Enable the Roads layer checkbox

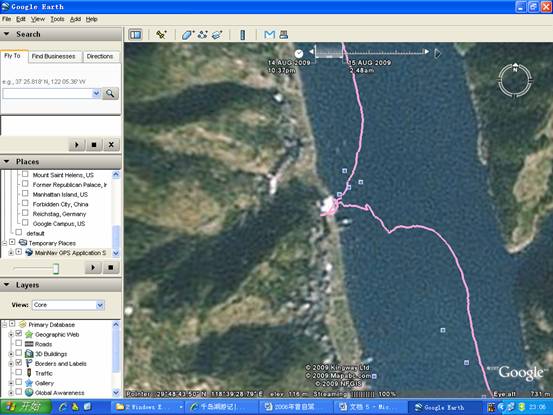[x=19, y=343]
